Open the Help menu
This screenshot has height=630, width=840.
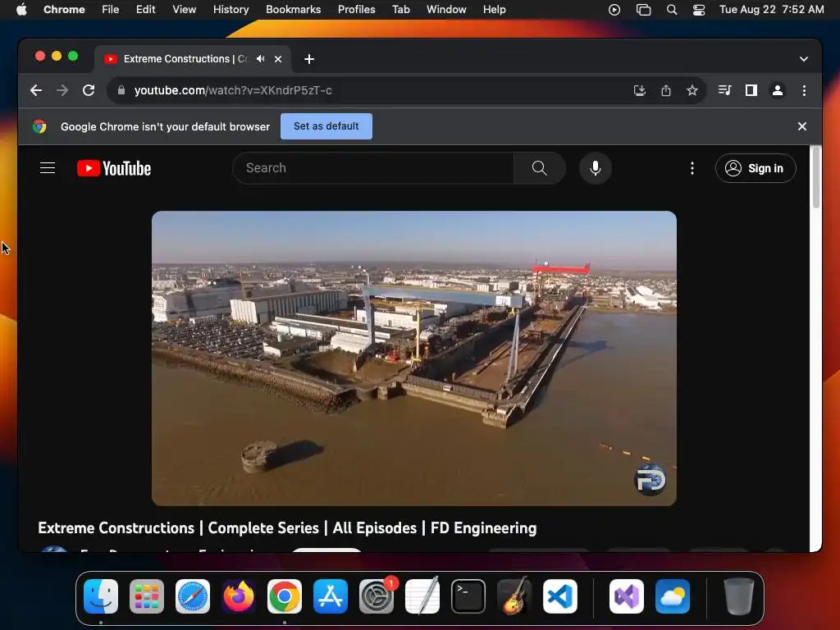(494, 10)
